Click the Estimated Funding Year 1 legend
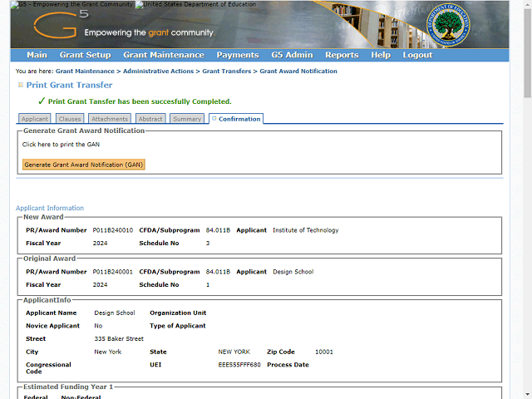 pyautogui.click(x=68, y=387)
